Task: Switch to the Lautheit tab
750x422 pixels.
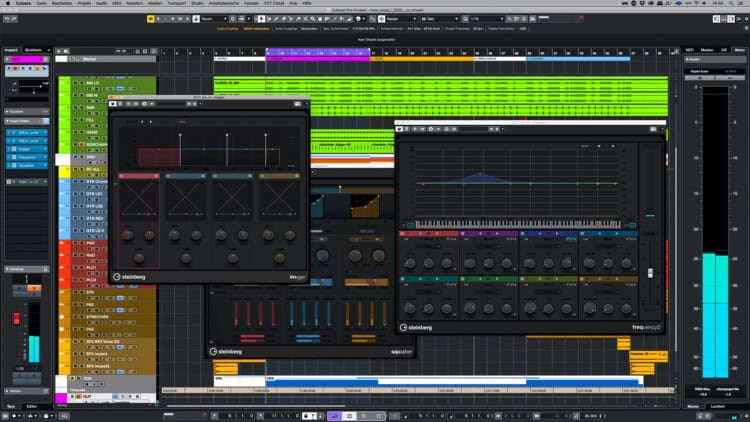Action: tap(717, 406)
